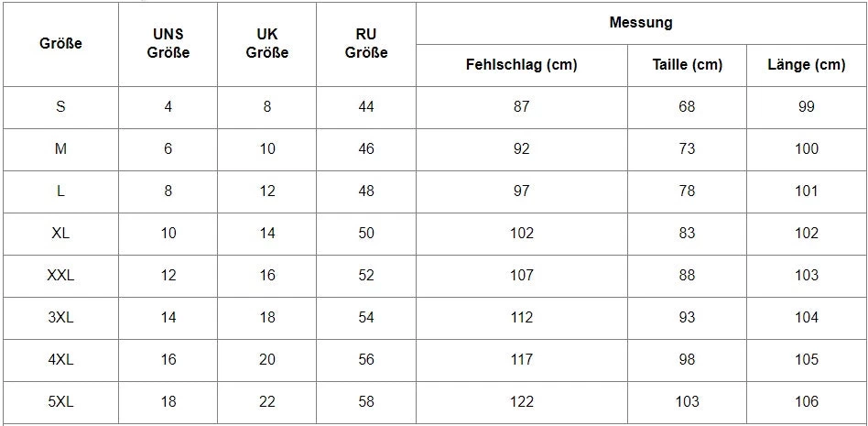Screen dimensions: 868x426
Task: Select the Fehlschlag value 122
Action: pos(521,402)
